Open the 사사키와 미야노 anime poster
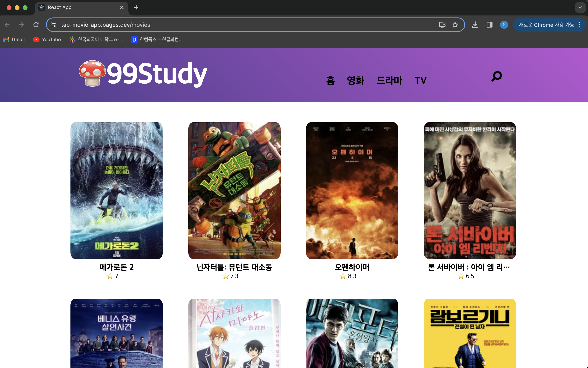Screen dimensions: 588x368 coord(234,333)
